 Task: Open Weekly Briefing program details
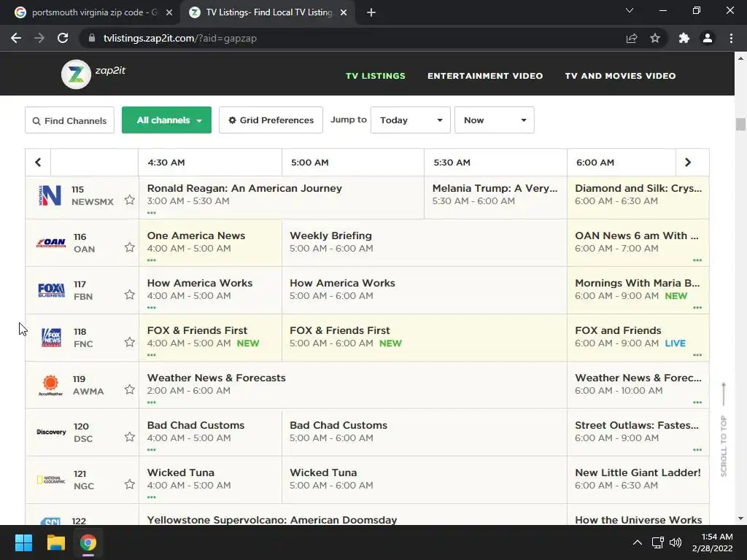coord(330,236)
